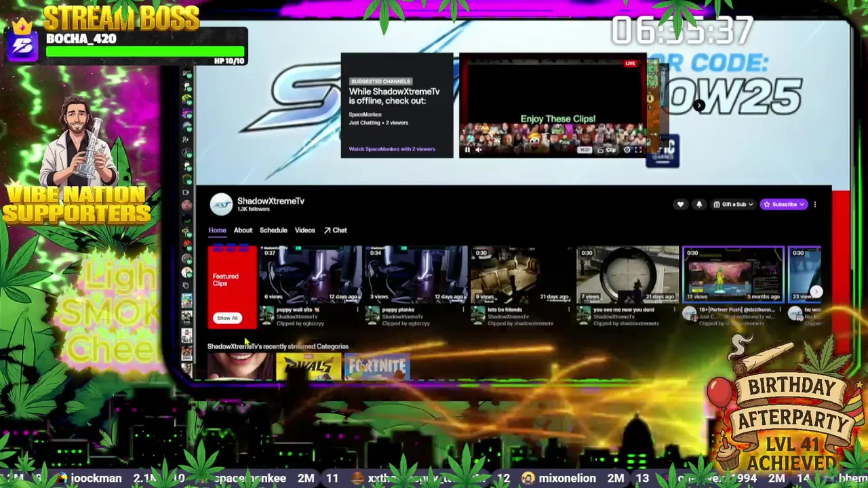
Task: Open the channel's three-dot options menu
Action: click(815, 204)
